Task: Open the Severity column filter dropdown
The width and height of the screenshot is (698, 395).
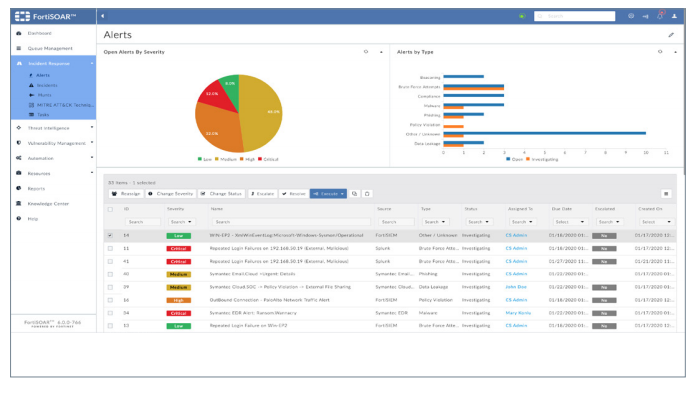Action: [181, 222]
